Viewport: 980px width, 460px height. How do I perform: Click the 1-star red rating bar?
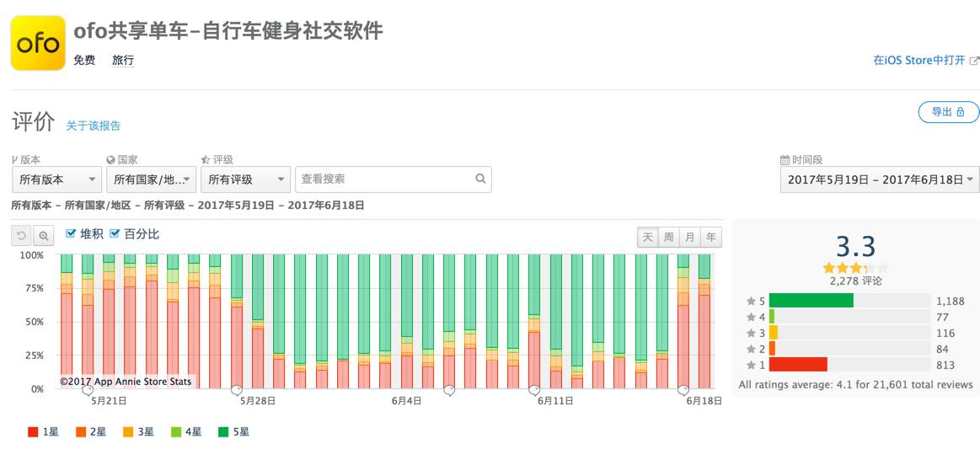(798, 364)
